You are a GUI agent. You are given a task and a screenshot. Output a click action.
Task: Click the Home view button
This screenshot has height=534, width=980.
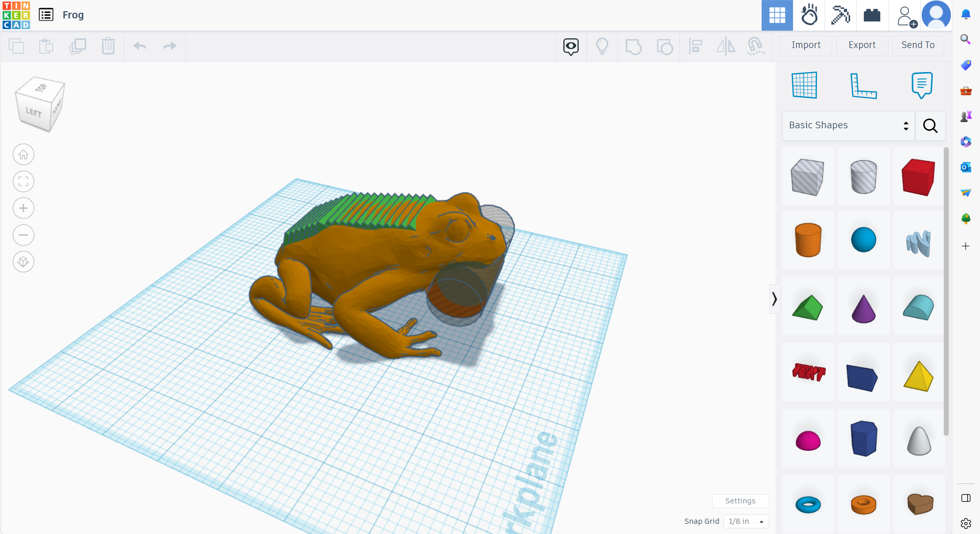pyautogui.click(x=24, y=154)
